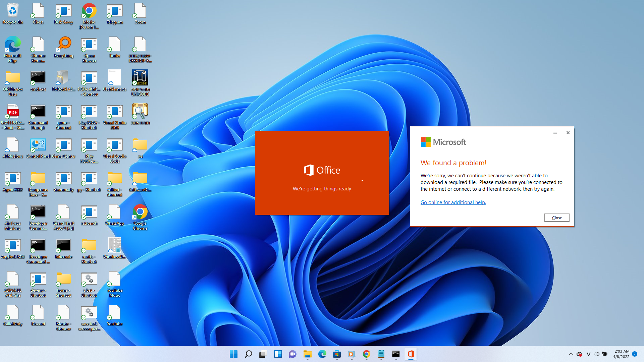Select the Moshe (Person 1) Chrome shortcut
The width and height of the screenshot is (644, 362).
[89, 16]
